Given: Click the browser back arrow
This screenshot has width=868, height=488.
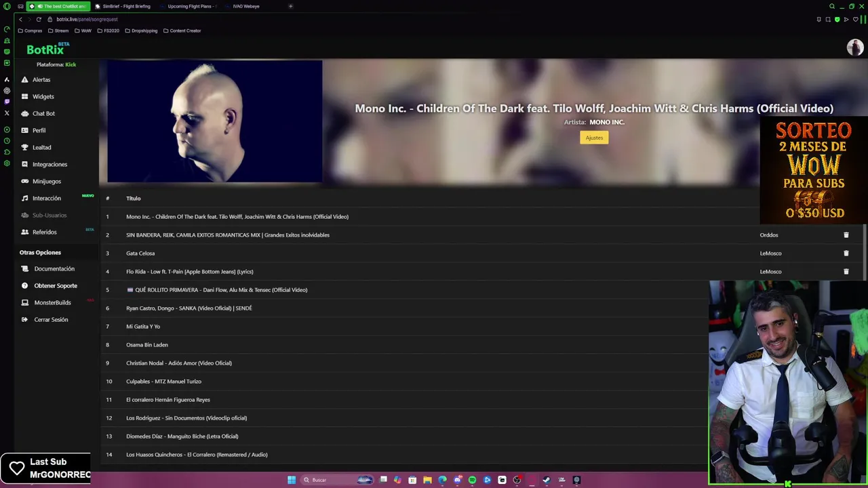Looking at the screenshot, I should [20, 19].
